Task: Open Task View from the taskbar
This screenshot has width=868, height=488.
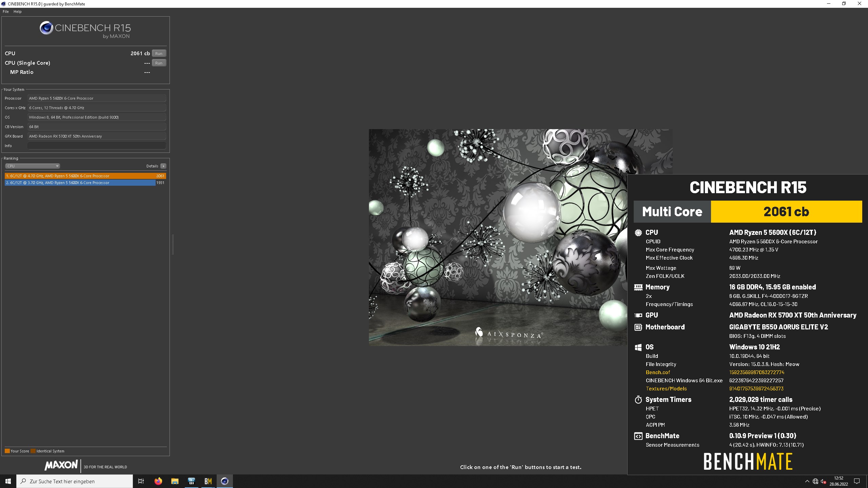Action: tap(141, 481)
